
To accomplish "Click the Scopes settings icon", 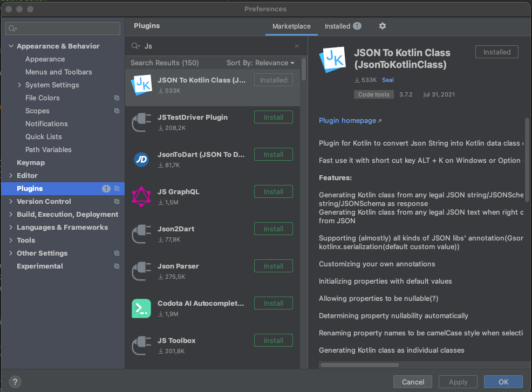I will (117, 111).
